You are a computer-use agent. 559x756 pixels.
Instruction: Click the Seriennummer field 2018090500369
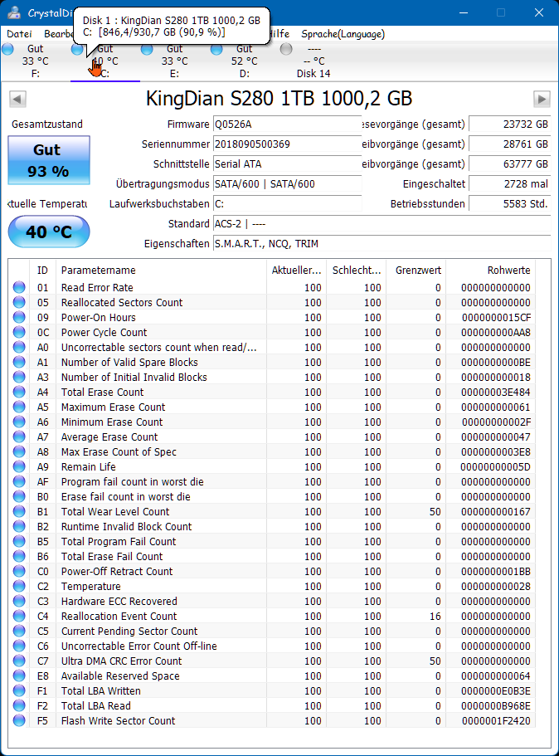287,144
